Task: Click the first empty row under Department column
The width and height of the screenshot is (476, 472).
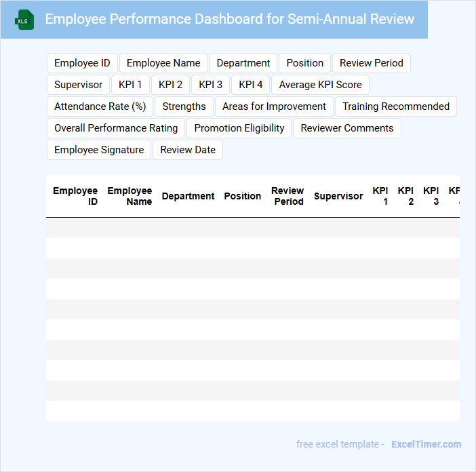Action: pyautogui.click(x=188, y=228)
